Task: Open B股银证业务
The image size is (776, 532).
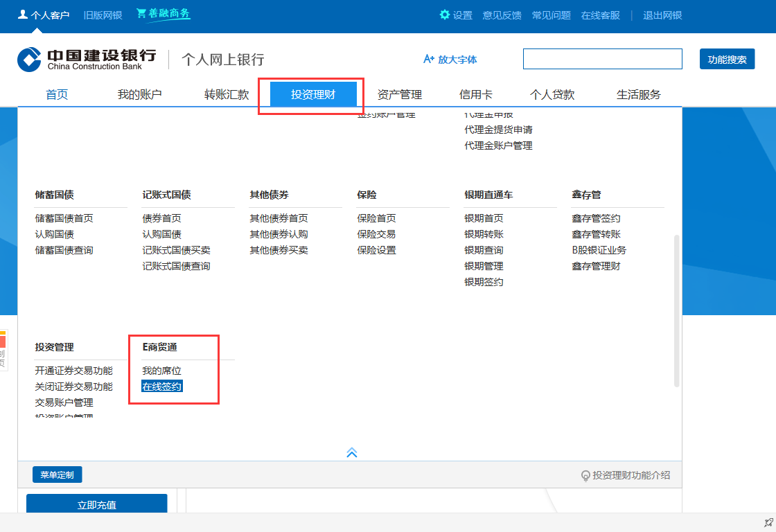Action: [599, 250]
